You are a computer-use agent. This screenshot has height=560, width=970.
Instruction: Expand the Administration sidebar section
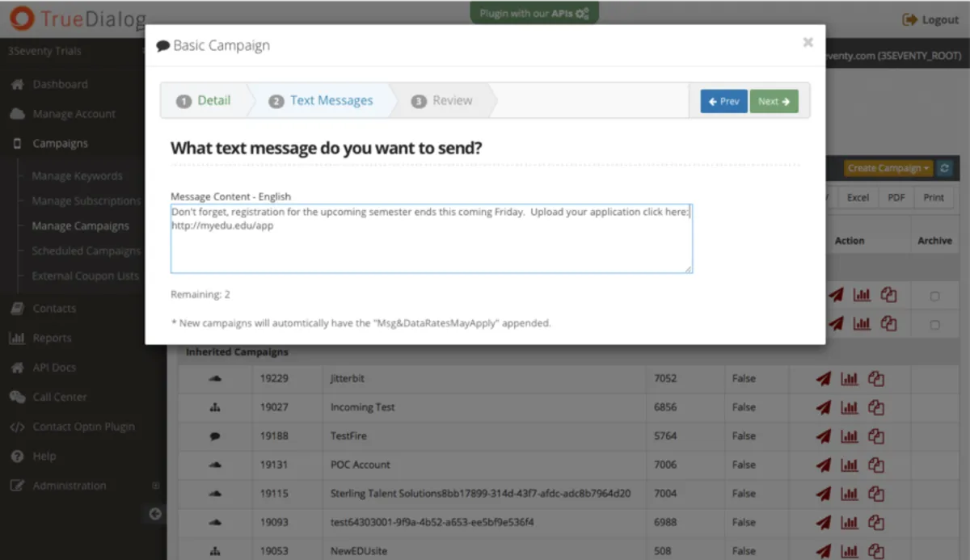(x=155, y=486)
